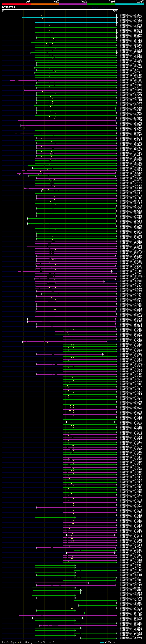Click the UniRef100_A8IBE0 label

pos(131,625)
